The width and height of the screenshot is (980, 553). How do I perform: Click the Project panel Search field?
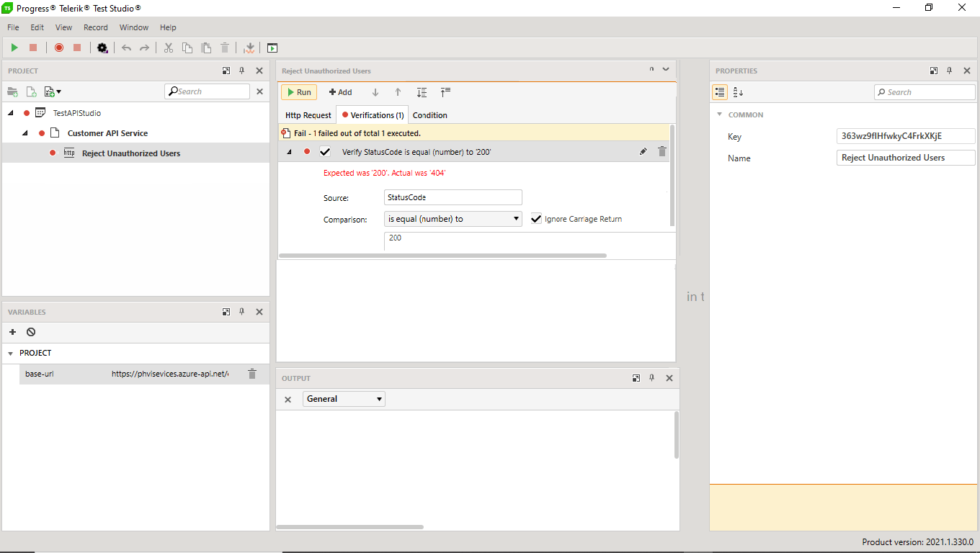click(x=208, y=91)
